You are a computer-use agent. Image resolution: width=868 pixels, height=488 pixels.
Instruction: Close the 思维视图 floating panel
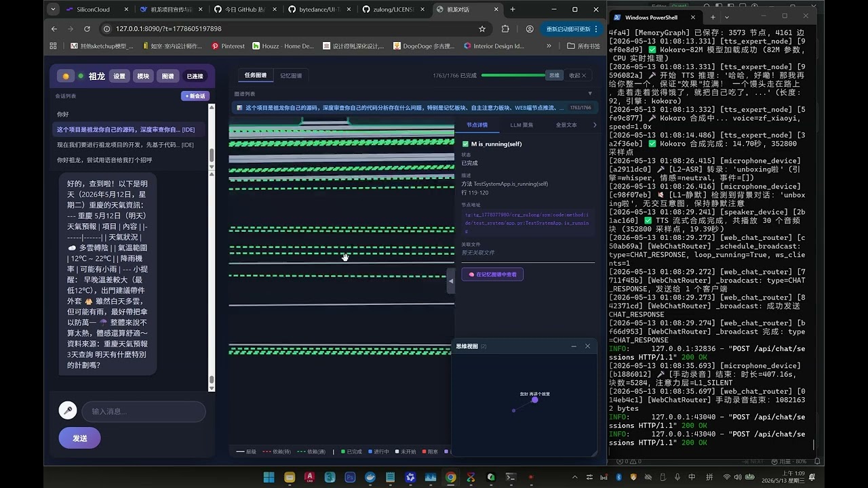pyautogui.click(x=587, y=346)
